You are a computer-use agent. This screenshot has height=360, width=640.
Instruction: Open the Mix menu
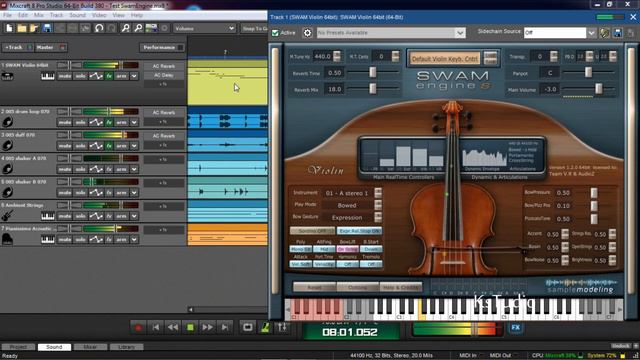pyautogui.click(x=39, y=15)
